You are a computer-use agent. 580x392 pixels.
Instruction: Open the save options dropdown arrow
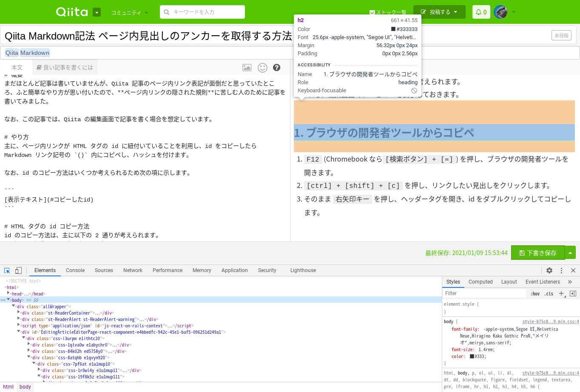point(570,253)
